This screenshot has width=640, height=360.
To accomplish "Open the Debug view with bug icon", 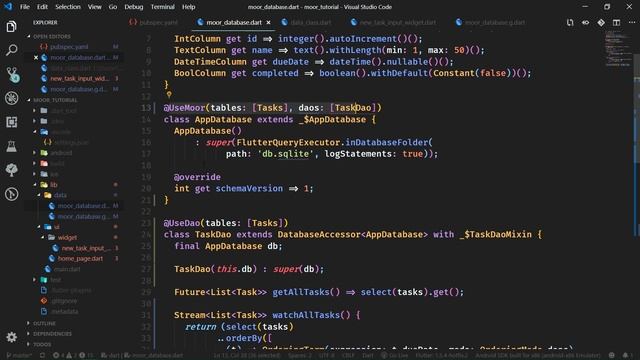I will click(x=11, y=98).
